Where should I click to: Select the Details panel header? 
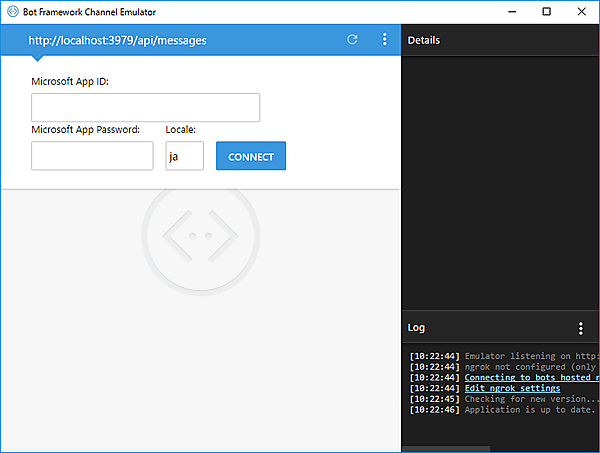click(424, 40)
